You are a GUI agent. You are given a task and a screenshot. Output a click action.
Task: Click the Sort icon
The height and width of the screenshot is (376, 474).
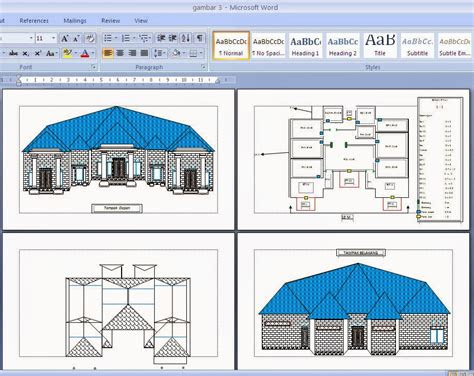click(186, 38)
